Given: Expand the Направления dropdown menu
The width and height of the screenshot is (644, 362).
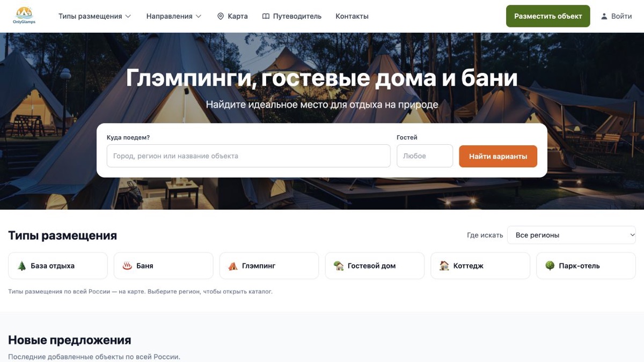Looking at the screenshot, I should (x=174, y=16).
